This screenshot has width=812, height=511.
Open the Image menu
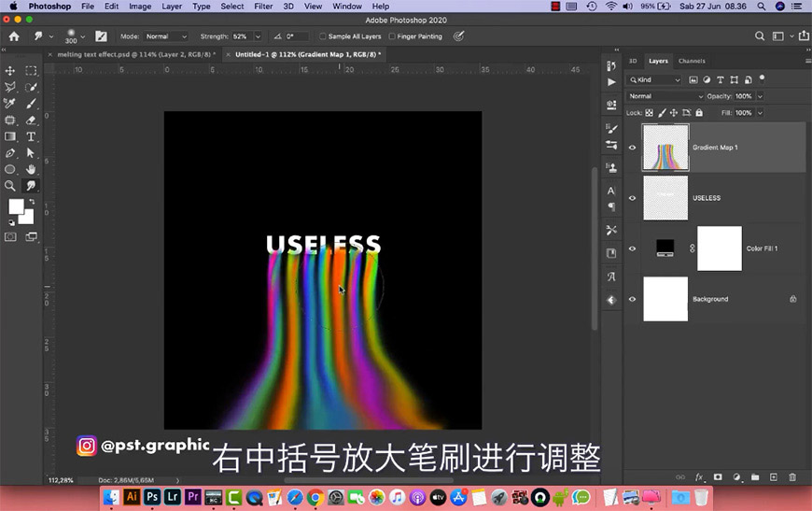coord(140,7)
